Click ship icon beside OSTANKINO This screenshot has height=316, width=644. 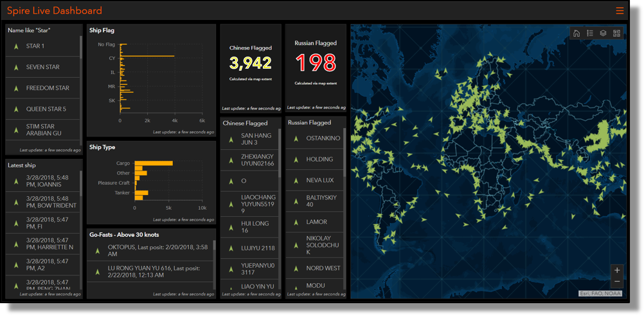(296, 138)
